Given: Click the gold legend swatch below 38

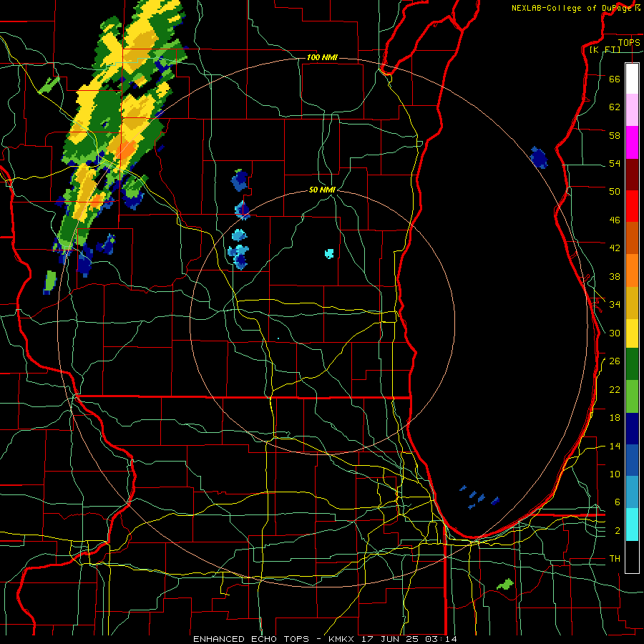Looking at the screenshot, I should tap(632, 303).
